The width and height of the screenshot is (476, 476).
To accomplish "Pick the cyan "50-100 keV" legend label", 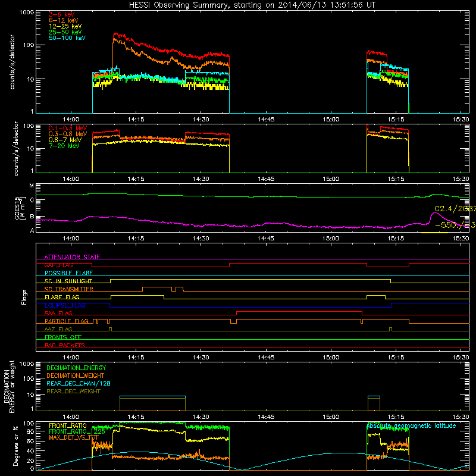I will pyautogui.click(x=67, y=38).
